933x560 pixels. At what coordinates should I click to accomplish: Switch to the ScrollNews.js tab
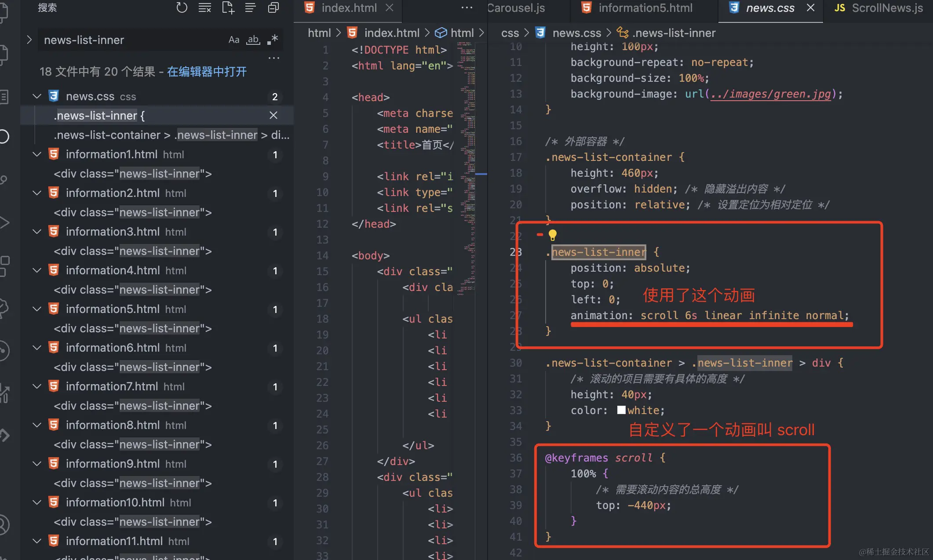[x=886, y=8]
